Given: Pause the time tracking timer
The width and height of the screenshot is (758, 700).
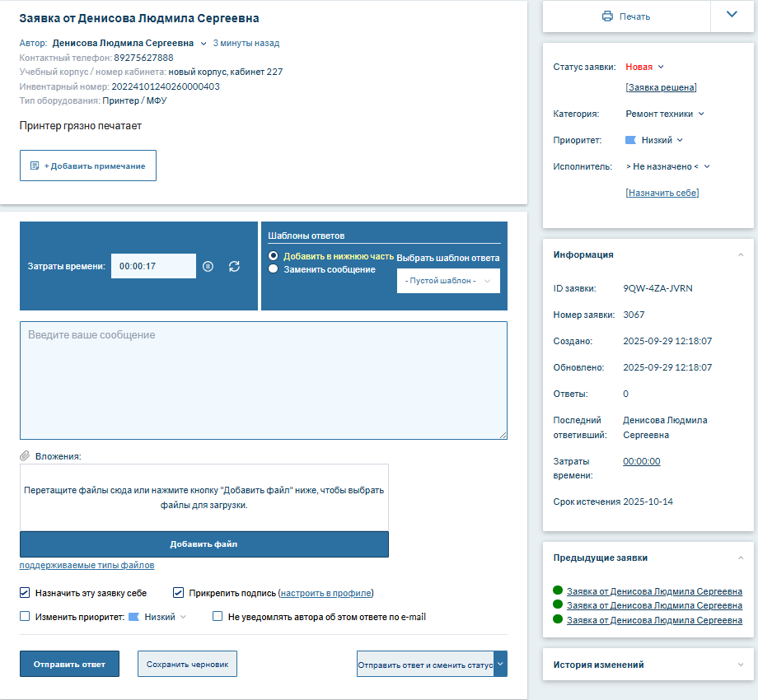Looking at the screenshot, I should [208, 266].
